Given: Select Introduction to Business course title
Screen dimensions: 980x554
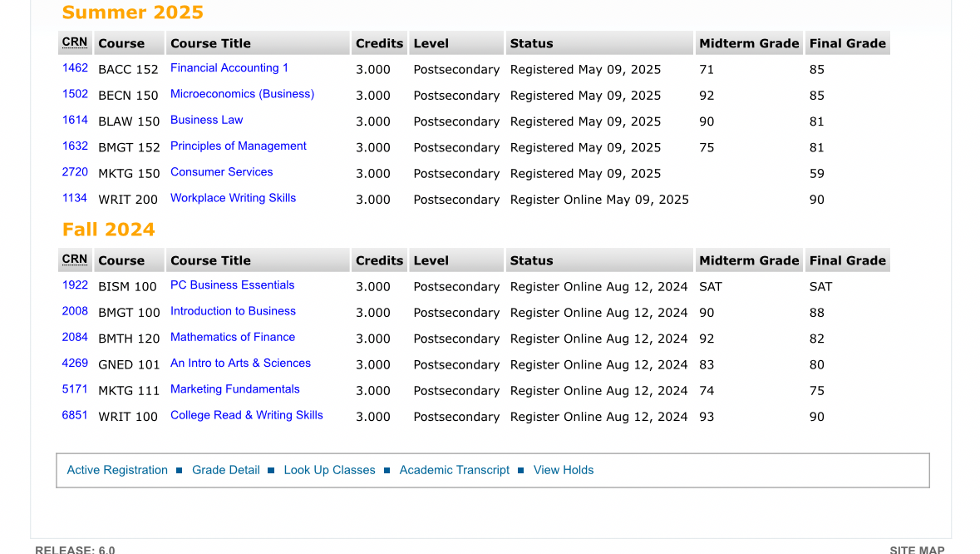Looking at the screenshot, I should coord(233,311).
